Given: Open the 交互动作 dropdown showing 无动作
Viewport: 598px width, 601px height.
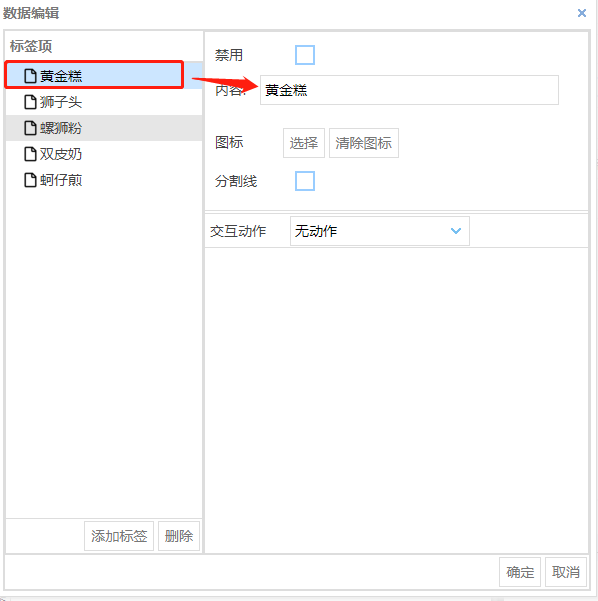Looking at the screenshot, I should point(380,231).
